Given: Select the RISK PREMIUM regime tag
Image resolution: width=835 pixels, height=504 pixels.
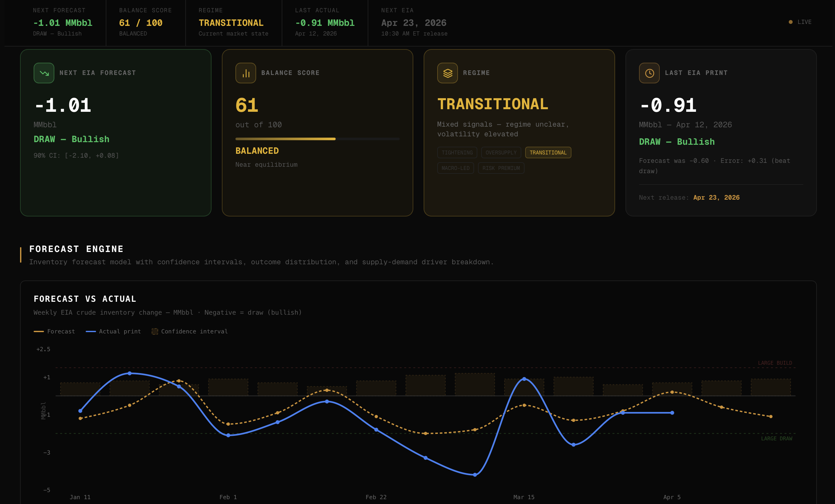Looking at the screenshot, I should click(x=501, y=168).
